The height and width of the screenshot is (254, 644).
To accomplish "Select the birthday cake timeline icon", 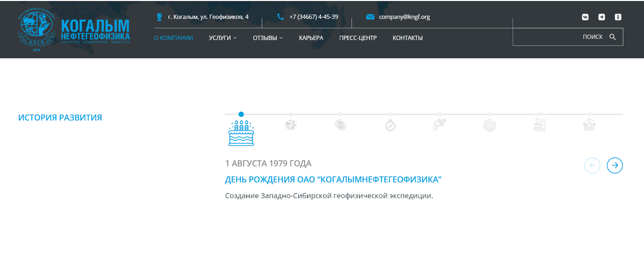I will pyautogui.click(x=241, y=133).
